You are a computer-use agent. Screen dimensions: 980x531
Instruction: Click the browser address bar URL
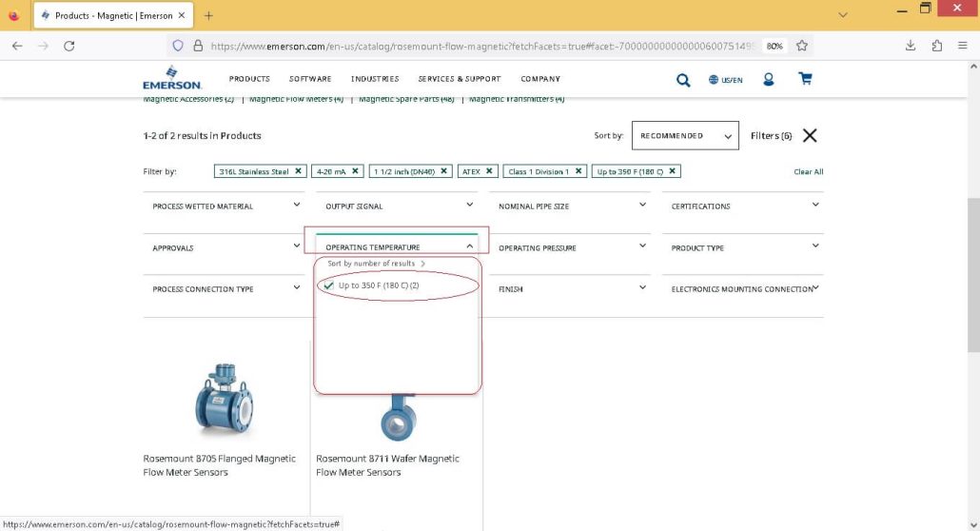tap(481, 46)
